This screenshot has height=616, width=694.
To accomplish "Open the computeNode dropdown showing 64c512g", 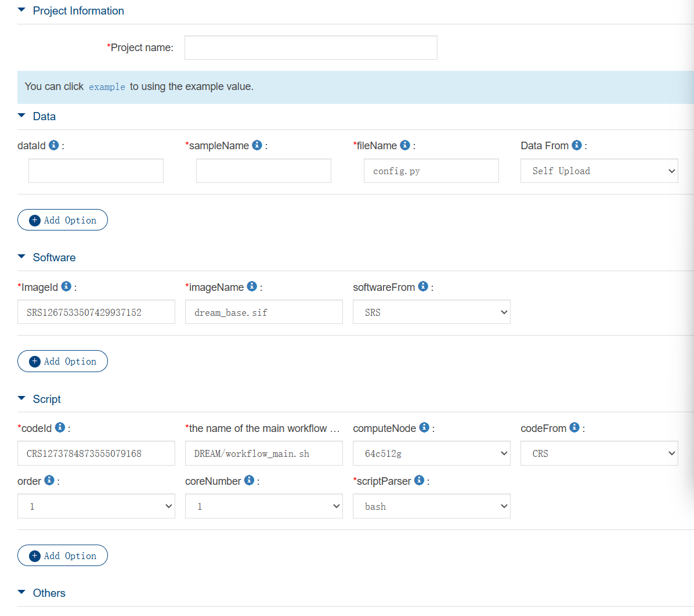I will click(432, 453).
